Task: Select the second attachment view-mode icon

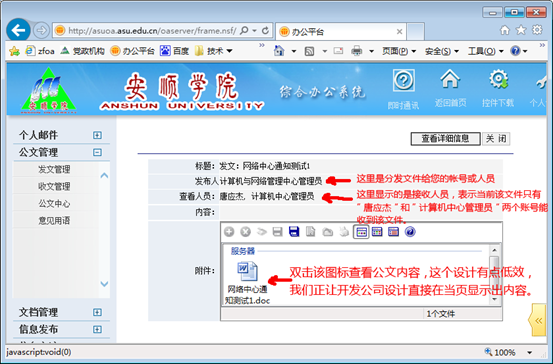Action: pos(377,232)
